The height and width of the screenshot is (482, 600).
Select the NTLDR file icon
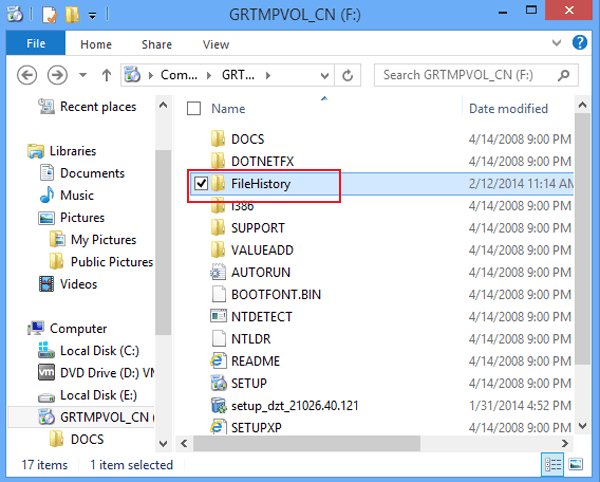pyautogui.click(x=218, y=339)
